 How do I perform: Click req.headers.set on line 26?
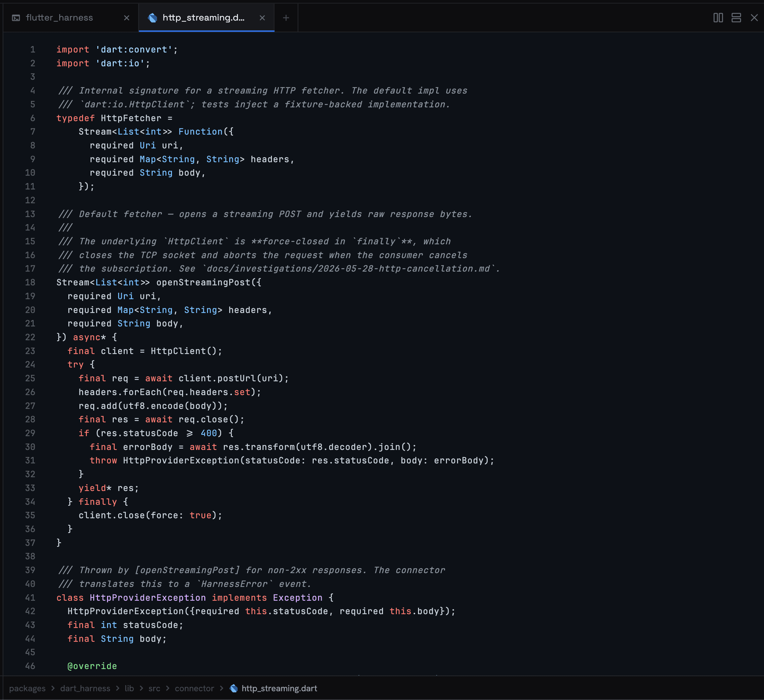tap(209, 392)
